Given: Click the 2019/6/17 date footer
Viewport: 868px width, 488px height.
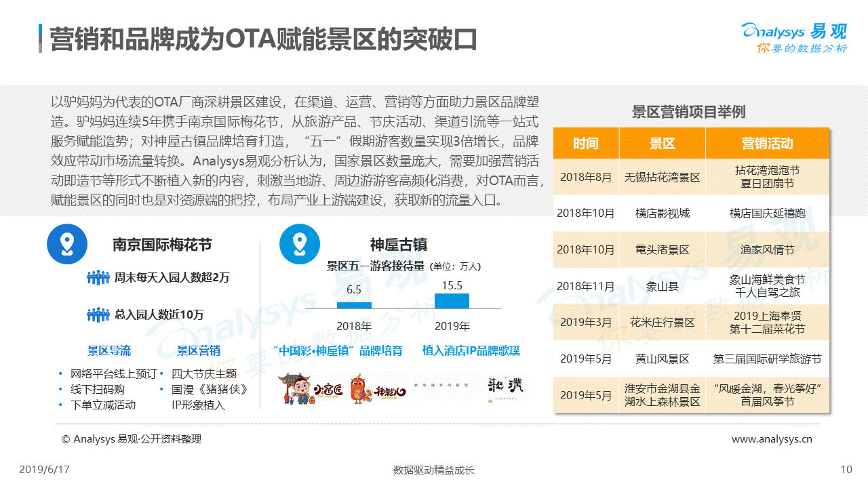Looking at the screenshot, I should [45, 469].
